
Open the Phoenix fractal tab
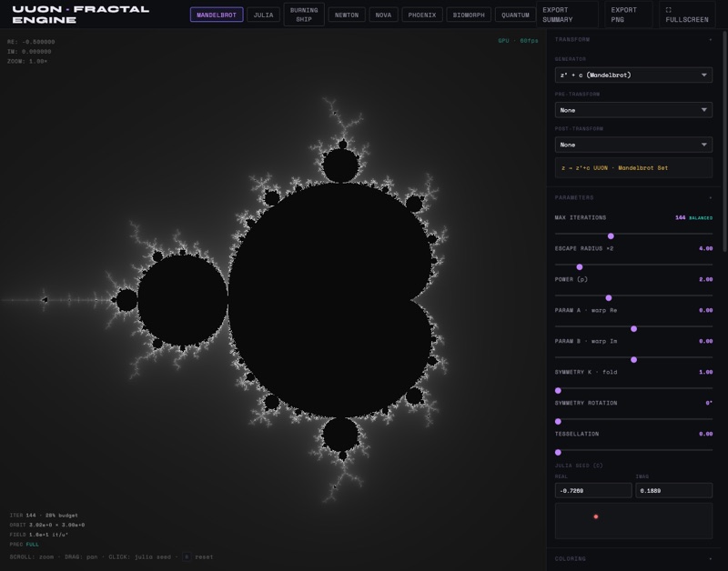pyautogui.click(x=421, y=15)
